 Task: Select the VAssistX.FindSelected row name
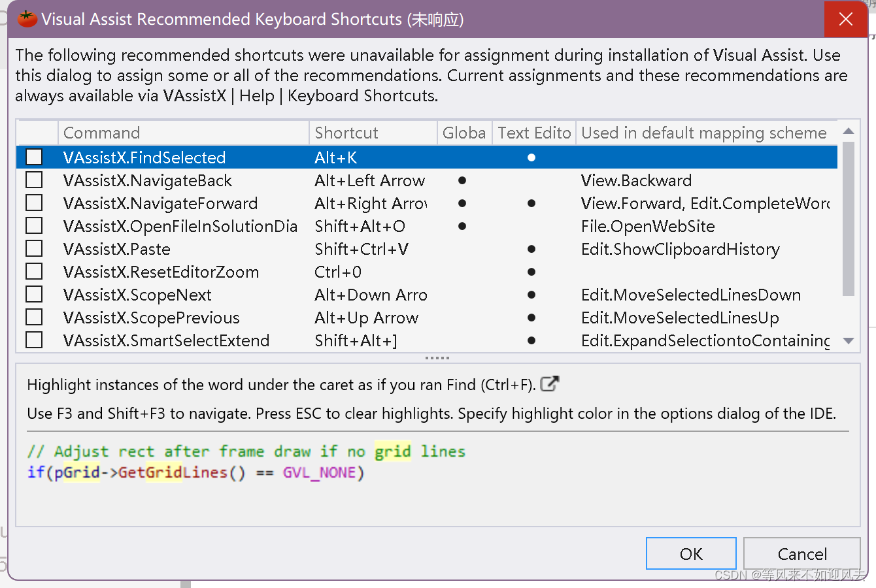click(144, 157)
